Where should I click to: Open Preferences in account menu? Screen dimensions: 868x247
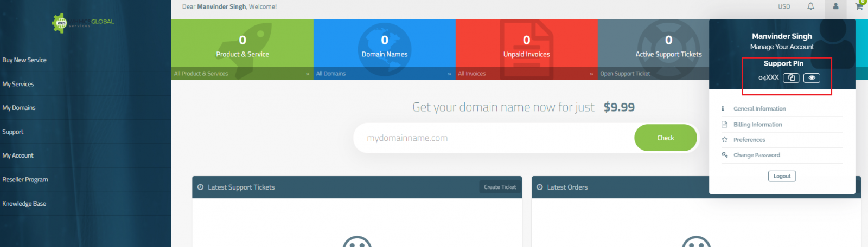(x=749, y=140)
